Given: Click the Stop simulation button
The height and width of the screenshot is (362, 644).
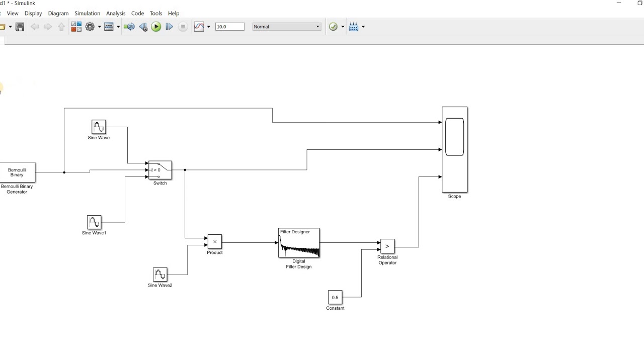Looking at the screenshot, I should tap(183, 27).
